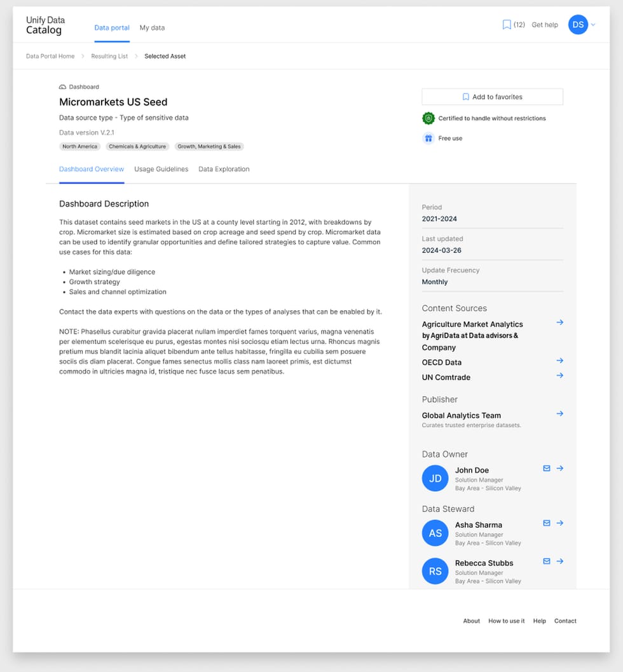The image size is (623, 672).
Task: Expand the user menu chevron beside DS
Action: coord(593,25)
